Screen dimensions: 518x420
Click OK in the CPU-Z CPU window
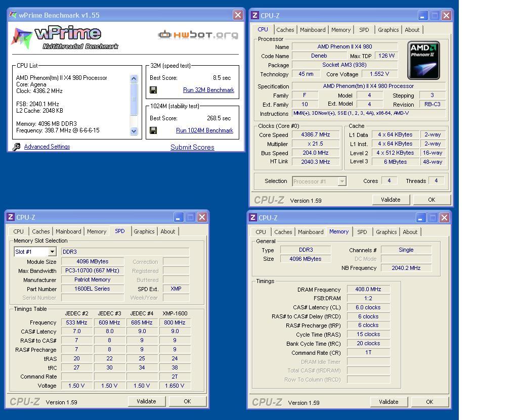431,200
